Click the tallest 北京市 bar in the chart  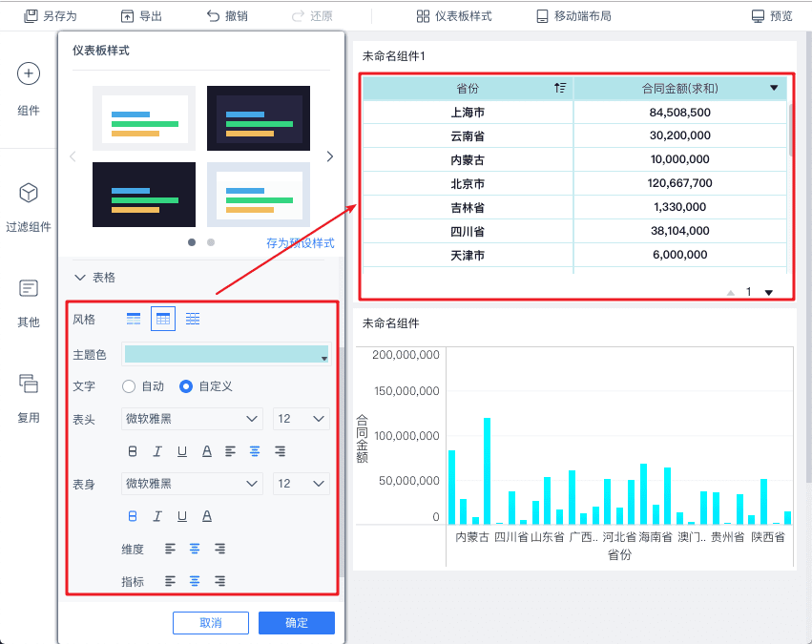(x=487, y=471)
